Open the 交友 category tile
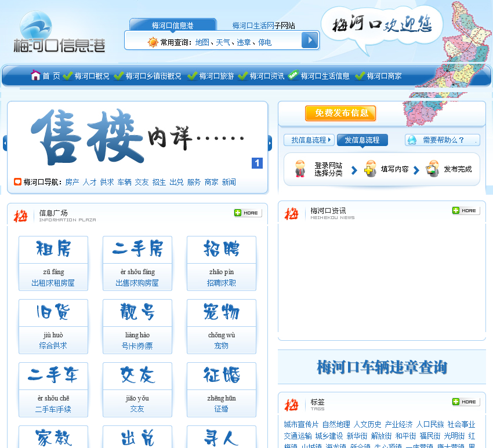This screenshot has height=448, width=493. coord(137,389)
